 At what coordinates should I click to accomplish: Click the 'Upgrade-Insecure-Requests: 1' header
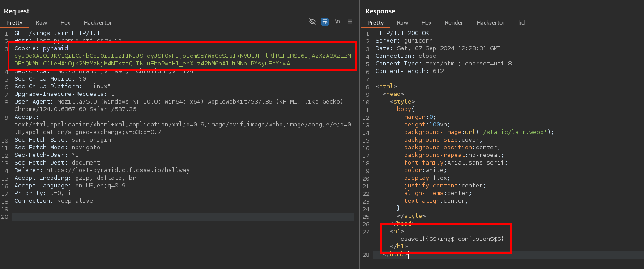click(x=64, y=94)
